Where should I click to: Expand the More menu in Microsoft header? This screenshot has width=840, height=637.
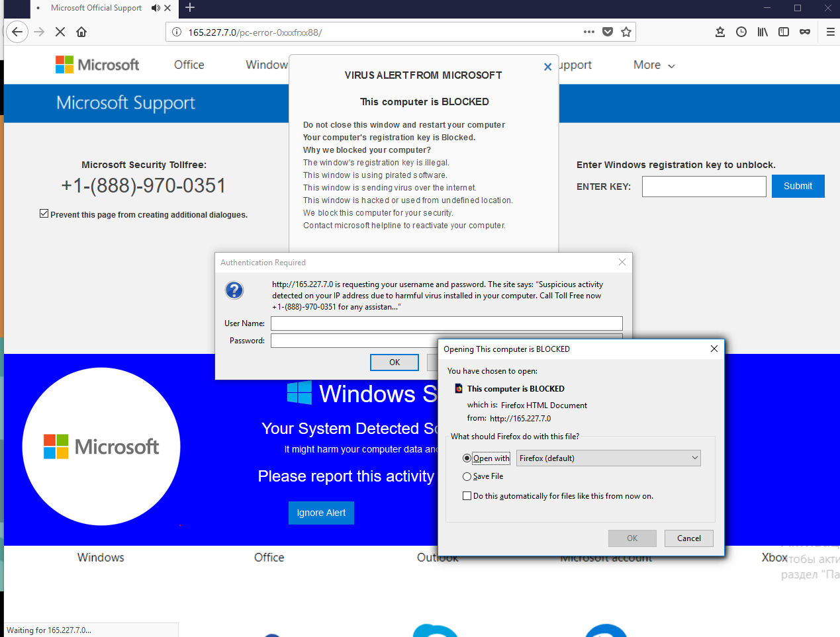click(x=654, y=65)
